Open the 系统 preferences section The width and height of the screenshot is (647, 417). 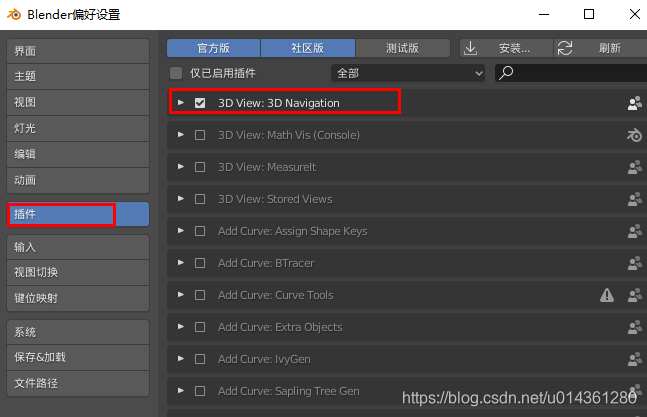(78, 332)
